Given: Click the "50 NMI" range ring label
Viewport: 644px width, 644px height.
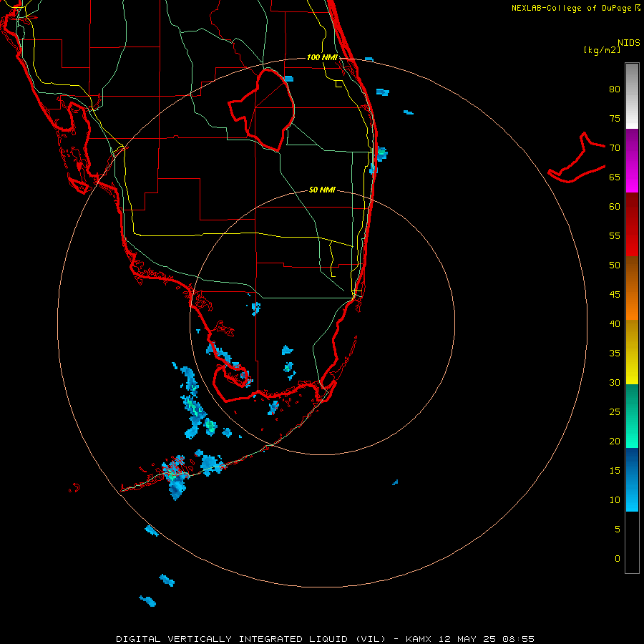Looking at the screenshot, I should (322, 190).
